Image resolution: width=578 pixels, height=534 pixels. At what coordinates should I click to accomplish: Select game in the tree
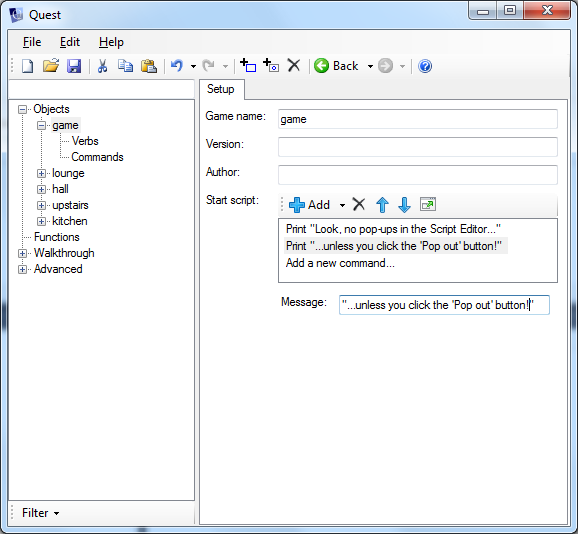(x=65, y=126)
